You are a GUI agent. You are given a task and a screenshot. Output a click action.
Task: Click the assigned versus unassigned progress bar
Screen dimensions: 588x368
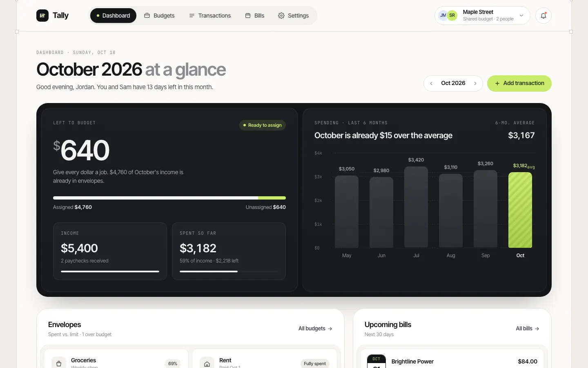(169, 198)
